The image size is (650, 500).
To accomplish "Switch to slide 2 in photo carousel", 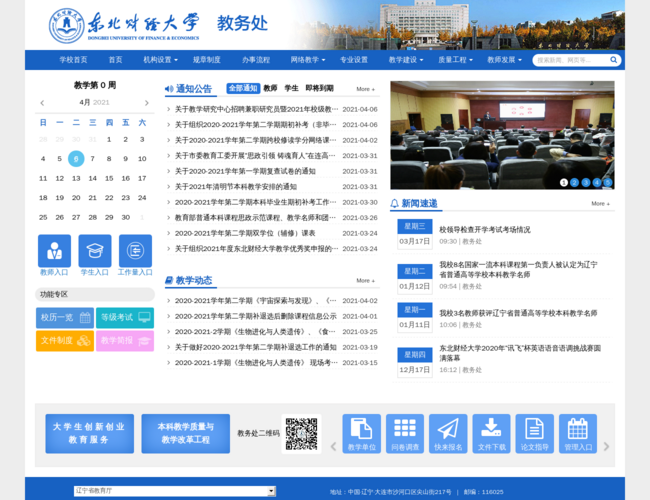I will [575, 182].
